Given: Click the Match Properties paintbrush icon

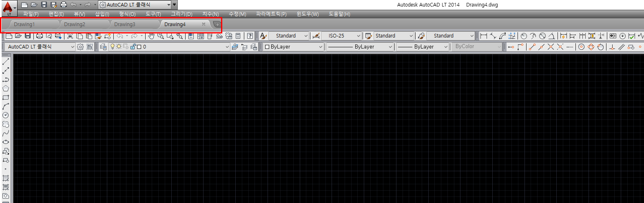Looking at the screenshot, I should (98, 36).
